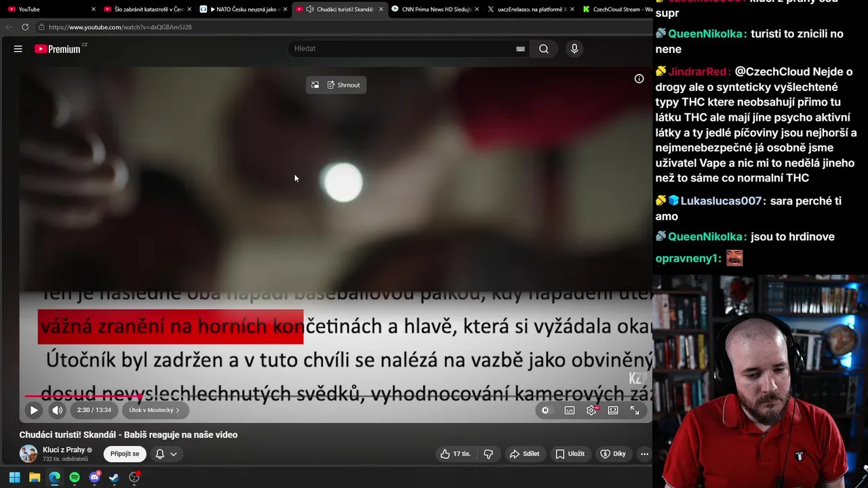Click Připojit se join button

125,453
